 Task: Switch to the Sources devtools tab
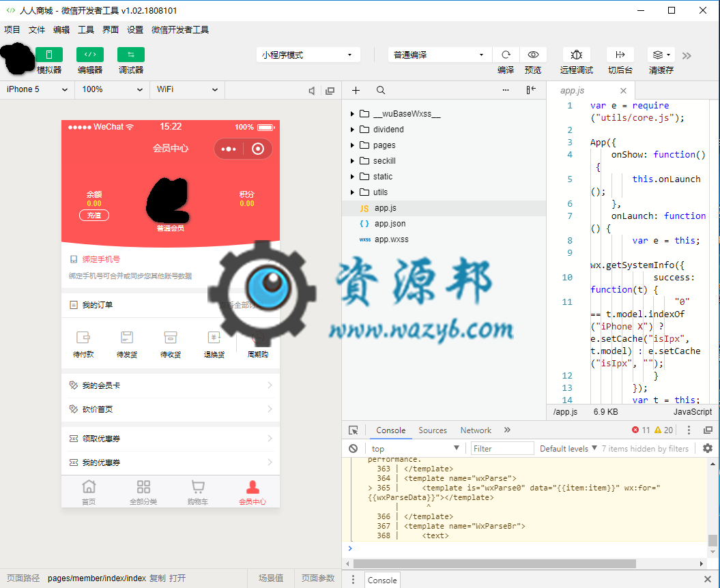(433, 430)
